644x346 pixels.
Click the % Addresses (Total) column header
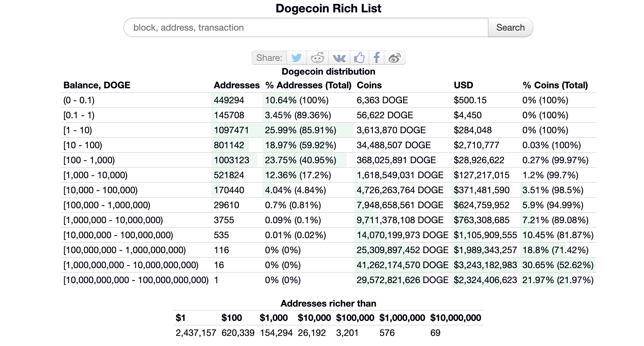(308, 85)
